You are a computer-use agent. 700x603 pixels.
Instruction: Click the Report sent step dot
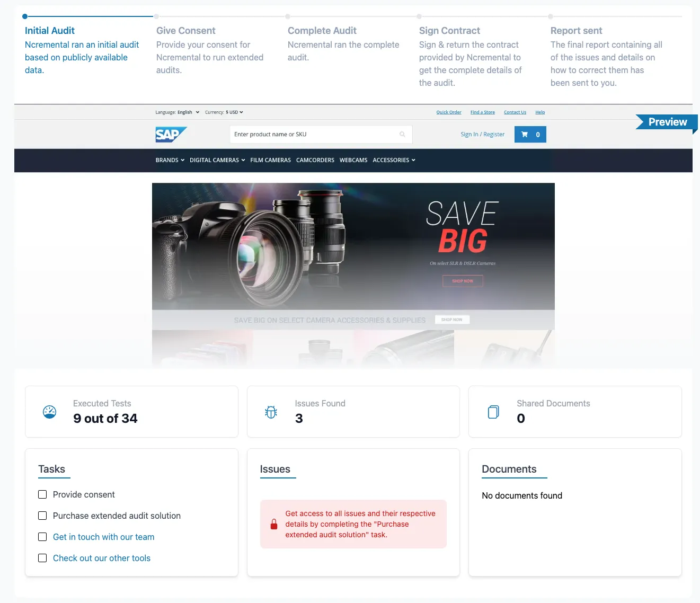point(551,16)
